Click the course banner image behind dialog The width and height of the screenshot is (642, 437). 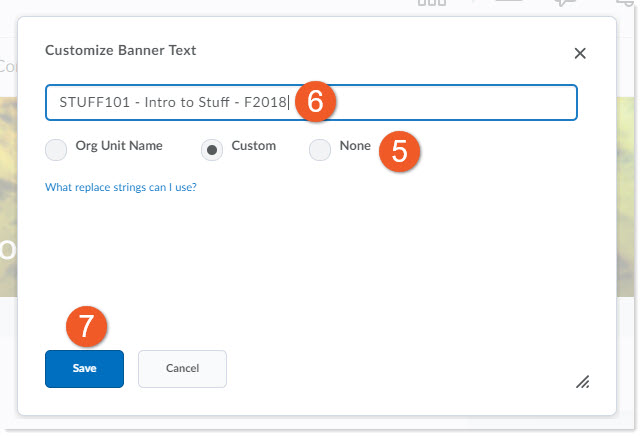(8, 200)
